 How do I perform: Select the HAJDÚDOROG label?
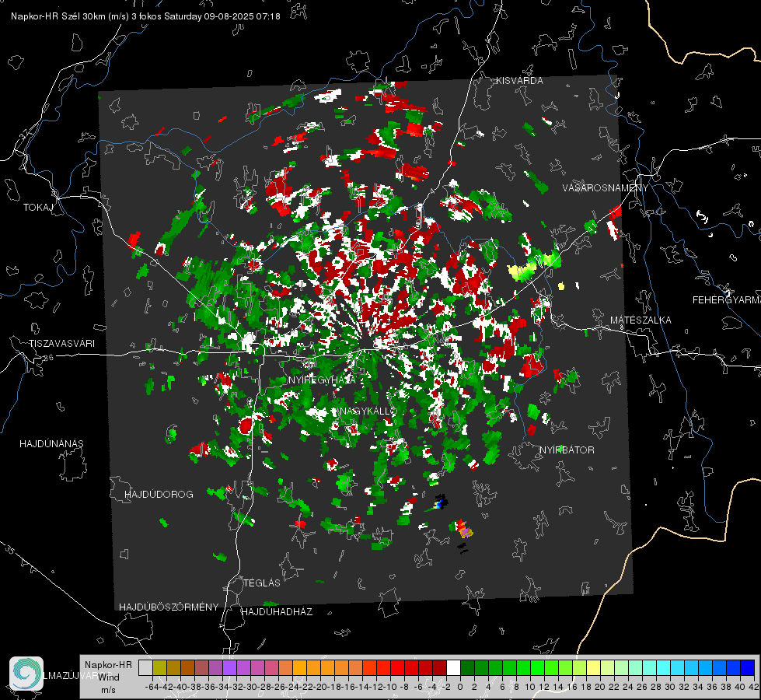pyautogui.click(x=159, y=495)
